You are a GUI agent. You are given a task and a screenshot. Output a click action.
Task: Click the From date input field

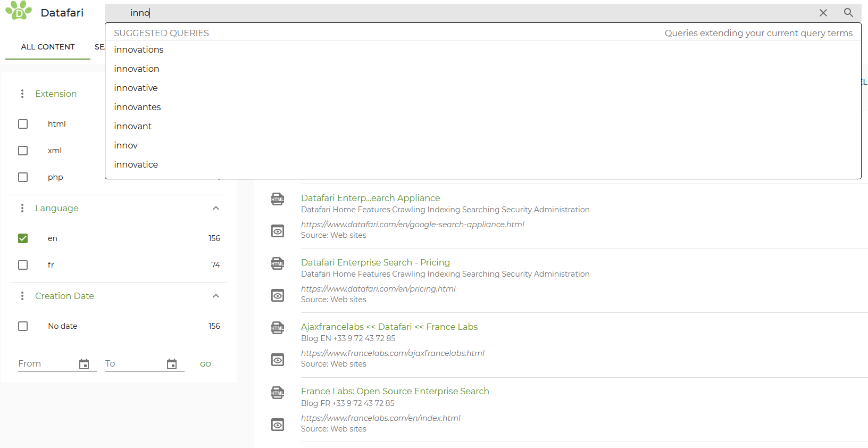tap(48, 364)
